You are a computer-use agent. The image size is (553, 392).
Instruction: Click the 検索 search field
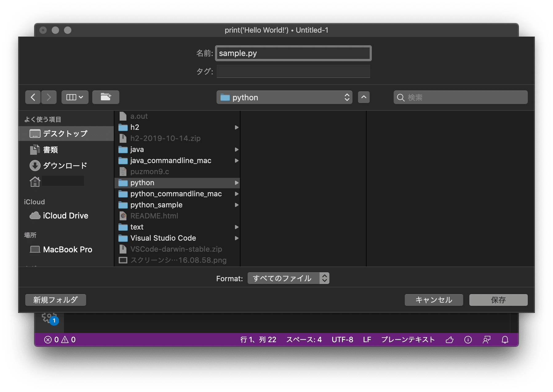(x=460, y=98)
